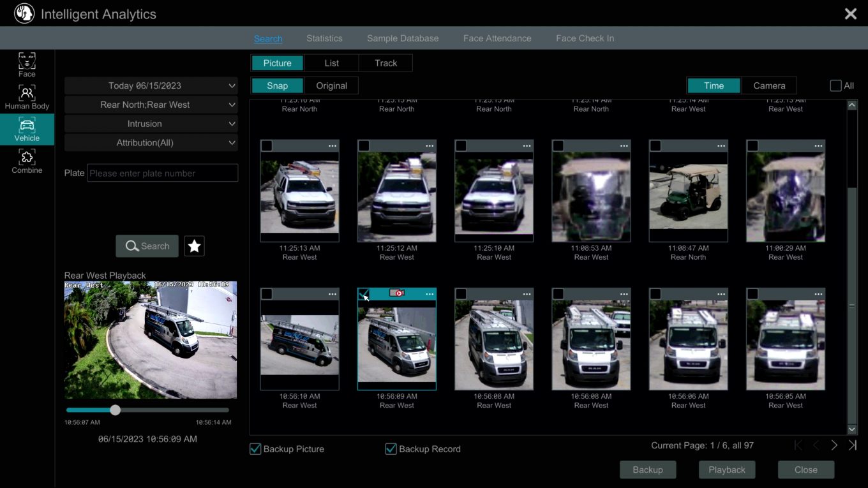Start a new Search query
Screen dimensions: 868x488
147,246
